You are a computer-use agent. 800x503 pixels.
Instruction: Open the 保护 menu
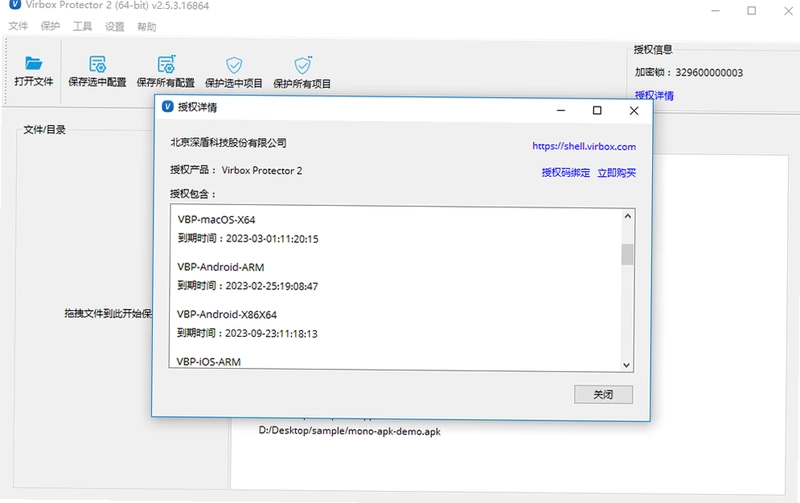(x=50, y=26)
